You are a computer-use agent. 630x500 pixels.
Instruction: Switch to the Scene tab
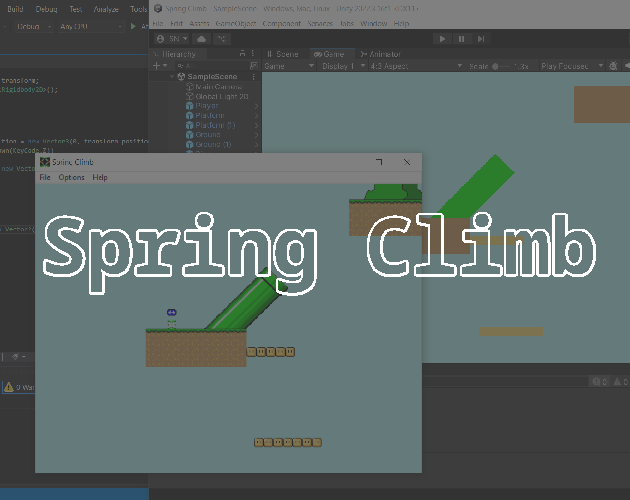tap(283, 54)
